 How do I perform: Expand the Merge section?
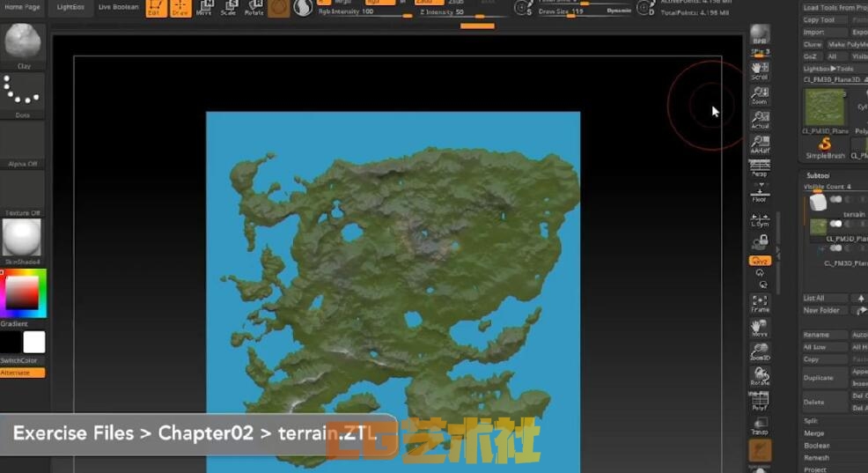tap(813, 433)
